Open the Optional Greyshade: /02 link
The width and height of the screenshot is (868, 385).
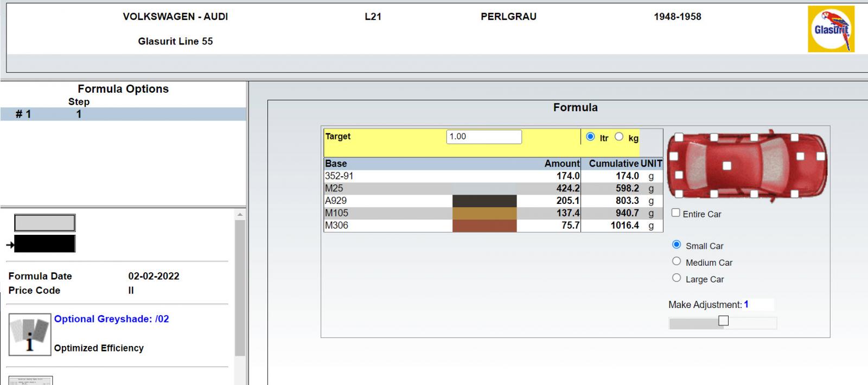(112, 319)
